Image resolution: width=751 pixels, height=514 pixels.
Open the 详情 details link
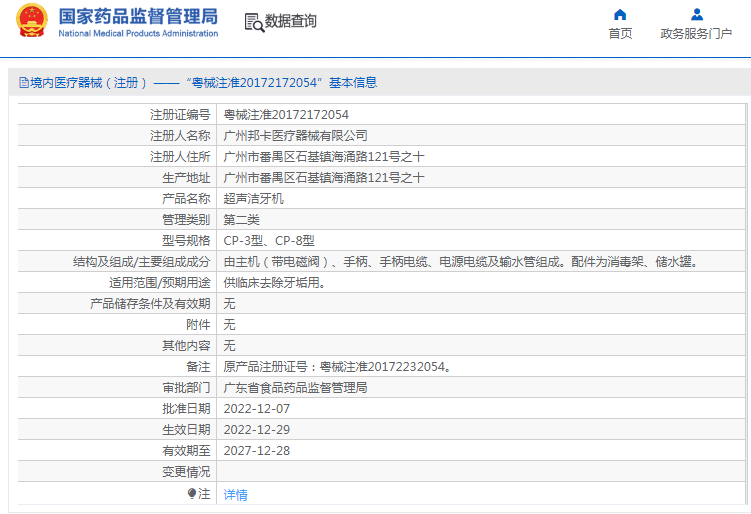[x=236, y=495]
